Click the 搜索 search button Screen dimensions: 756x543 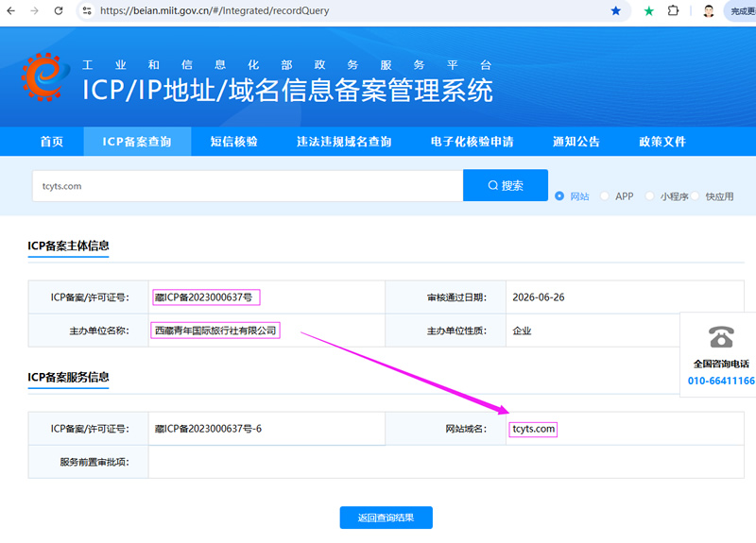(x=506, y=185)
